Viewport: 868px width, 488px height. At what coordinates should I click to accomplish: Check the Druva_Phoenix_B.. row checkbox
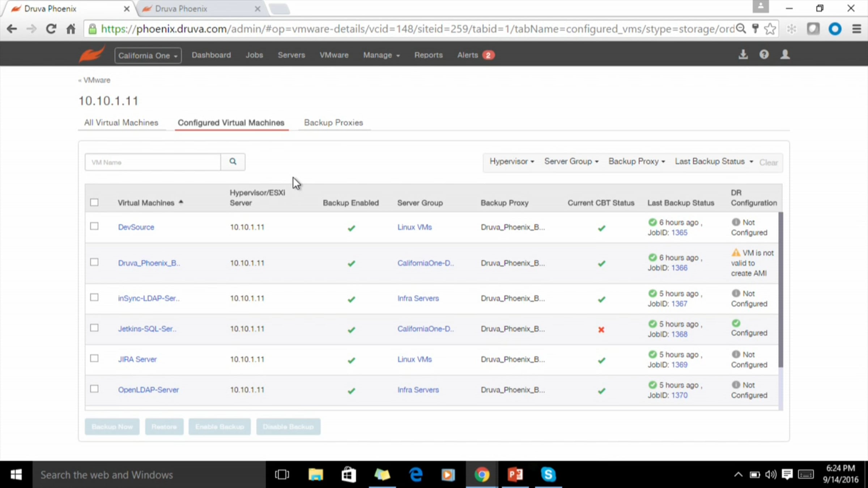pos(94,262)
